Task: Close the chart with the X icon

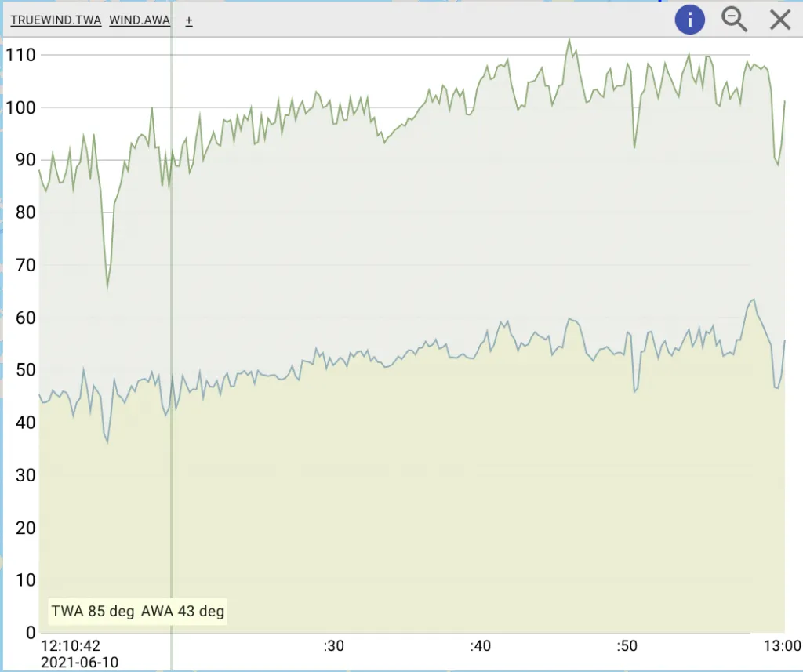Action: (x=780, y=20)
